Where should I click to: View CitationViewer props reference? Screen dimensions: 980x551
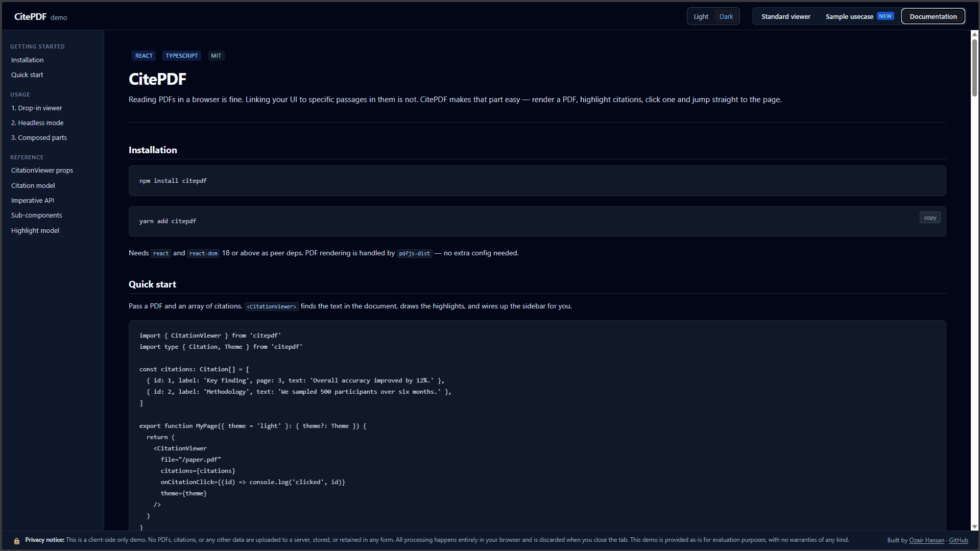[42, 171]
